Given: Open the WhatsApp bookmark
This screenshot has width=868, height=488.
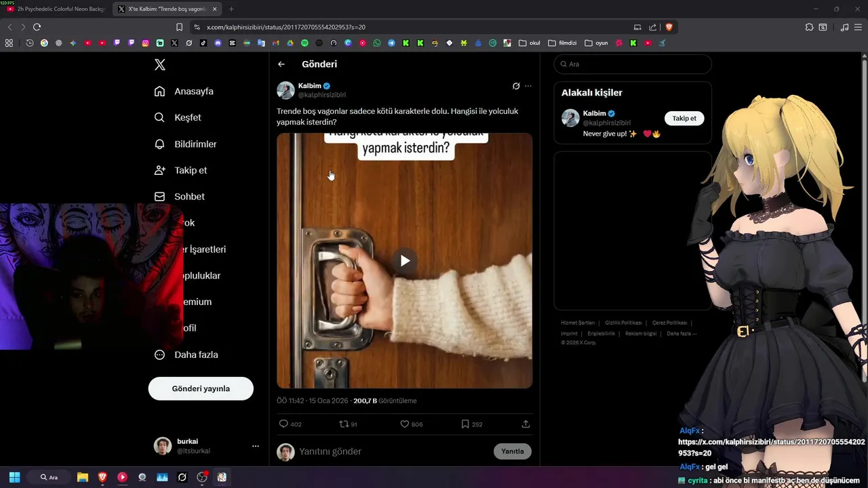Looking at the screenshot, I should coord(377,43).
